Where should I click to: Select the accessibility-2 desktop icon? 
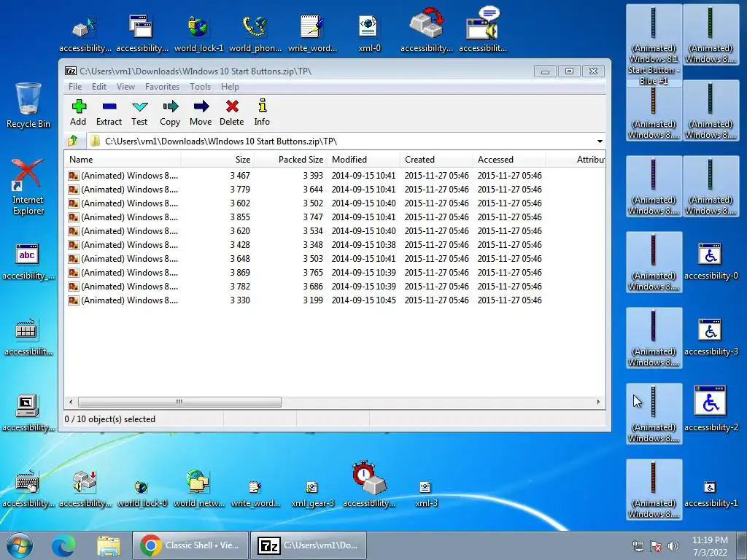point(711,408)
